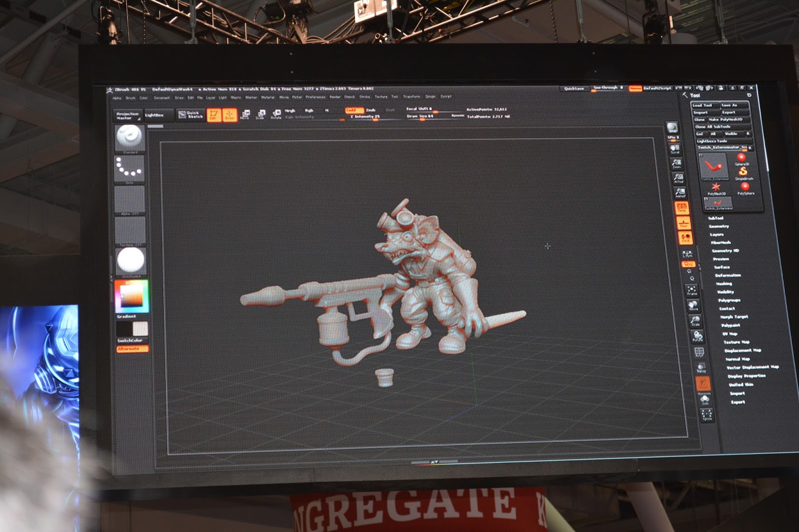Open the material sphere selector
Viewport: 799px width, 532px height.
click(x=131, y=261)
